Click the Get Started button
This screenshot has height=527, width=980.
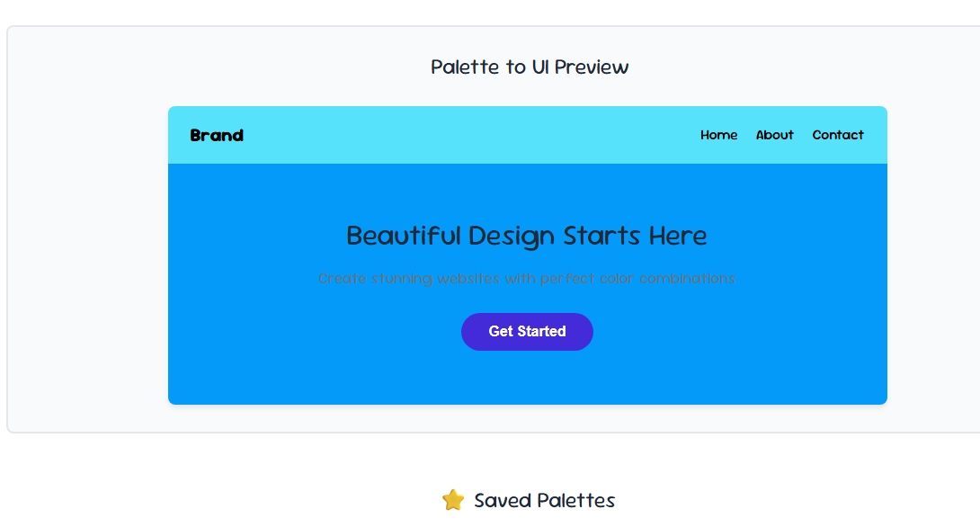[527, 331]
